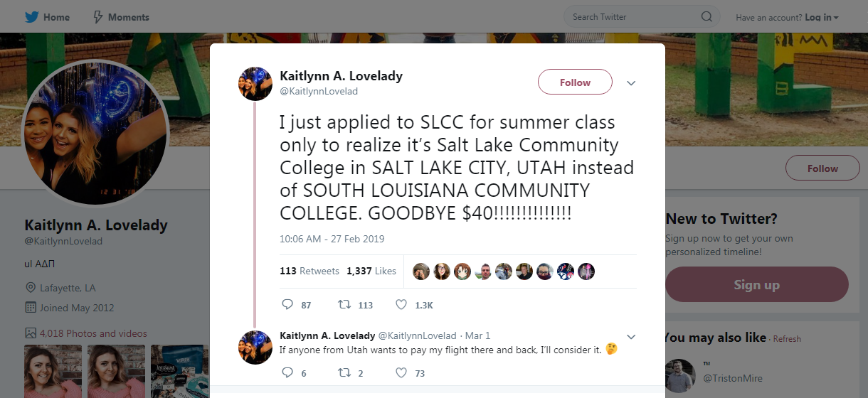This screenshot has height=398, width=868.
Task: Follow Kaitlynn from the tweet header
Action: 575,82
